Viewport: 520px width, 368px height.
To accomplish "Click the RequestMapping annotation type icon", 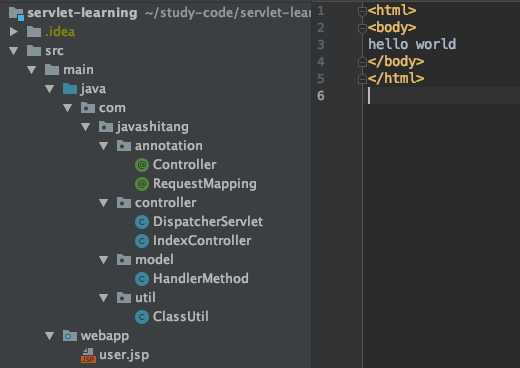I will [x=142, y=184].
